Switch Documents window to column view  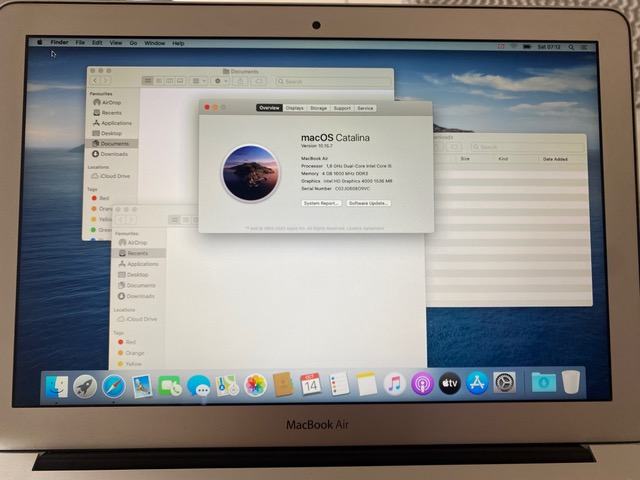coord(170,81)
